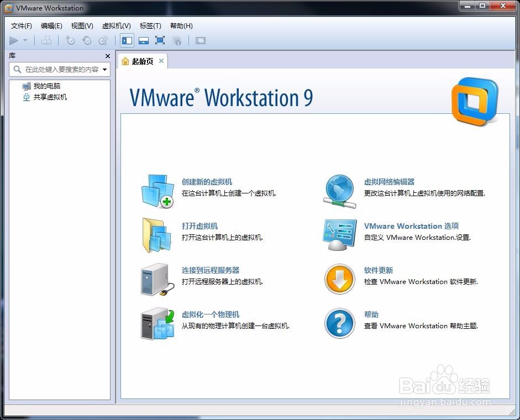Enter full screen mode via toolbar icon
The width and height of the screenshot is (520, 420).
click(x=160, y=40)
